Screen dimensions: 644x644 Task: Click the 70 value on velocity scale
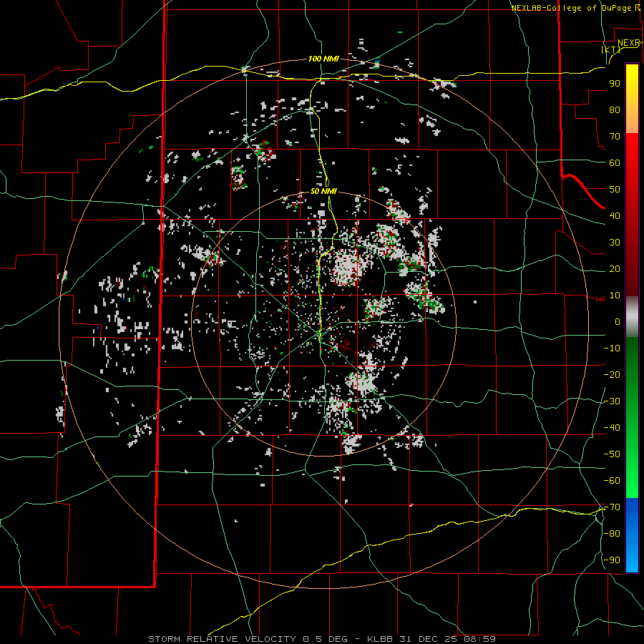pyautogui.click(x=615, y=137)
